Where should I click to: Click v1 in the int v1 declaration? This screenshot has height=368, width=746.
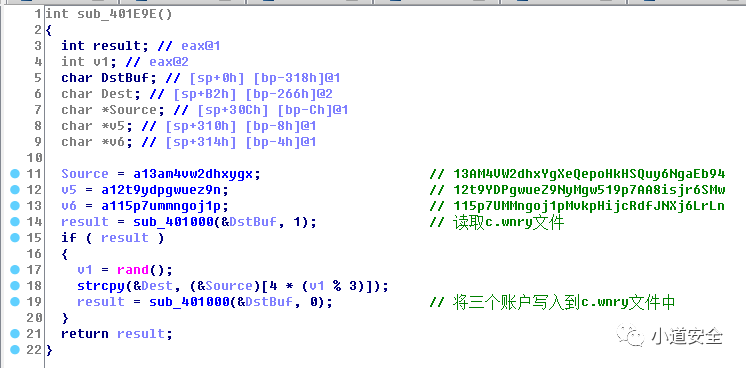click(101, 62)
